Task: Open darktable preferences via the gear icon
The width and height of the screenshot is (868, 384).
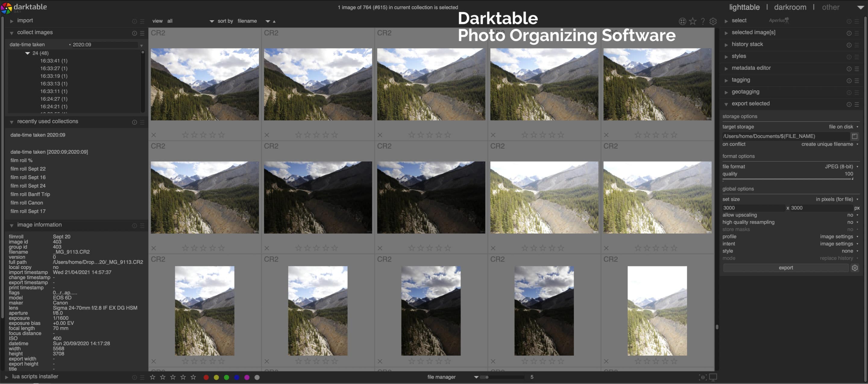Action: 713,21
